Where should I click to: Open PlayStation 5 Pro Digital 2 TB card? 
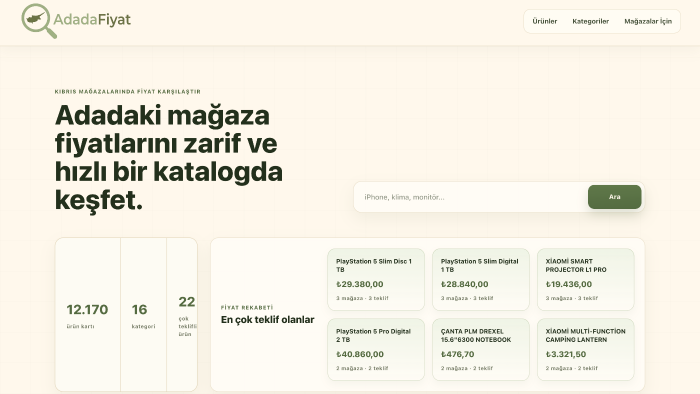376,349
